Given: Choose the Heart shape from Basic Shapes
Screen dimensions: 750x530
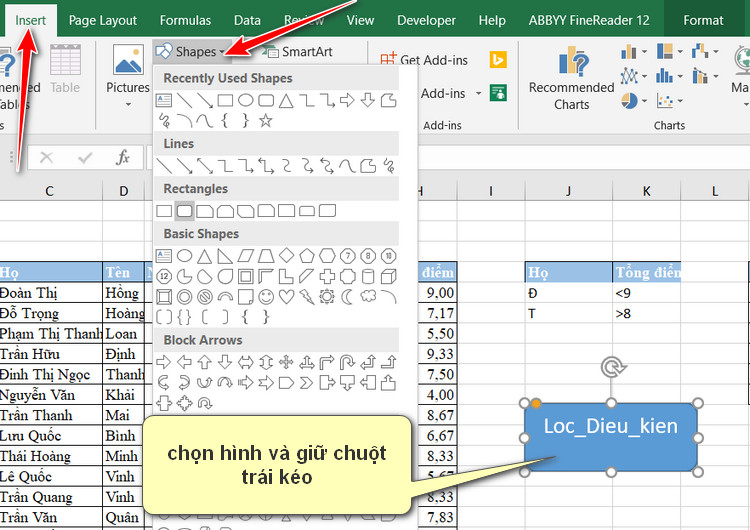Looking at the screenshot, I should tap(286, 297).
